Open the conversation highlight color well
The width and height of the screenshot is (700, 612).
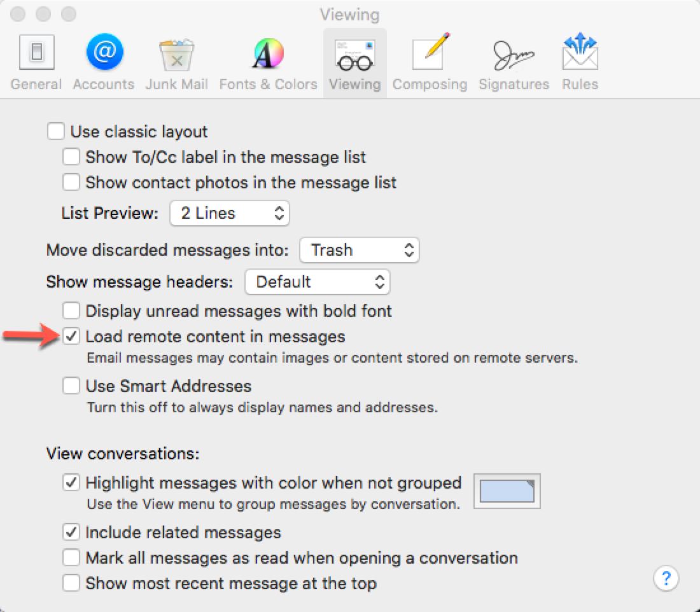[x=507, y=491]
